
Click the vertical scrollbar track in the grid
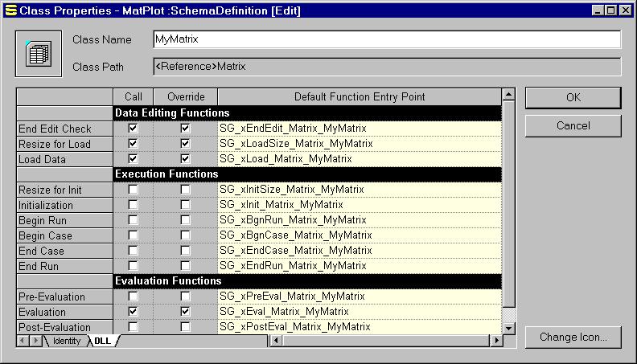click(x=508, y=313)
